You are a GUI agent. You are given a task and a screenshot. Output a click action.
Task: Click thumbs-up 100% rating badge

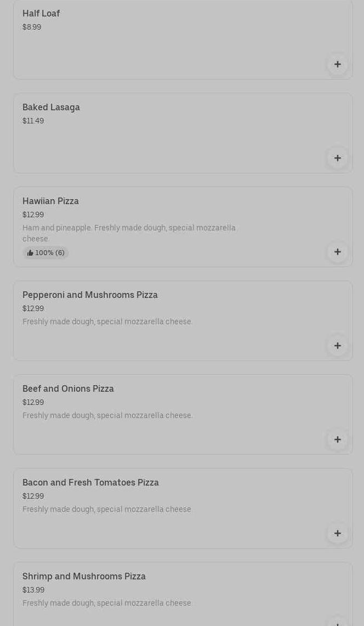tap(46, 253)
